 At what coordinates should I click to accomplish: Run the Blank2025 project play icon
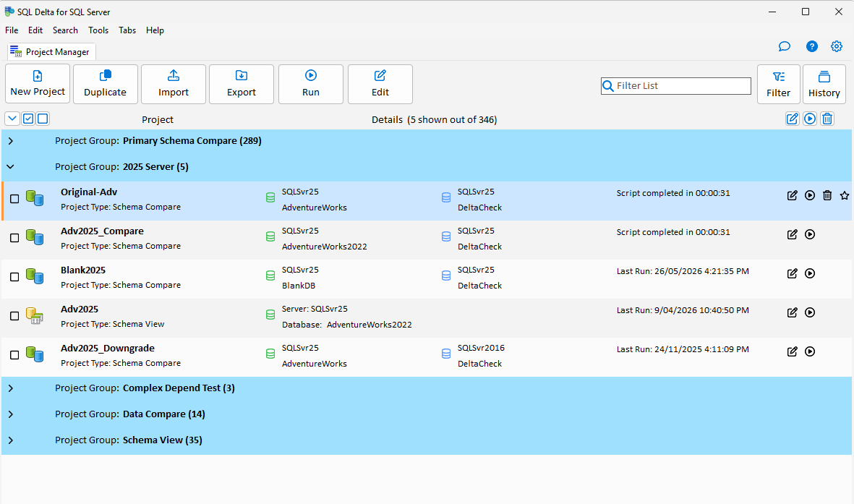click(810, 273)
